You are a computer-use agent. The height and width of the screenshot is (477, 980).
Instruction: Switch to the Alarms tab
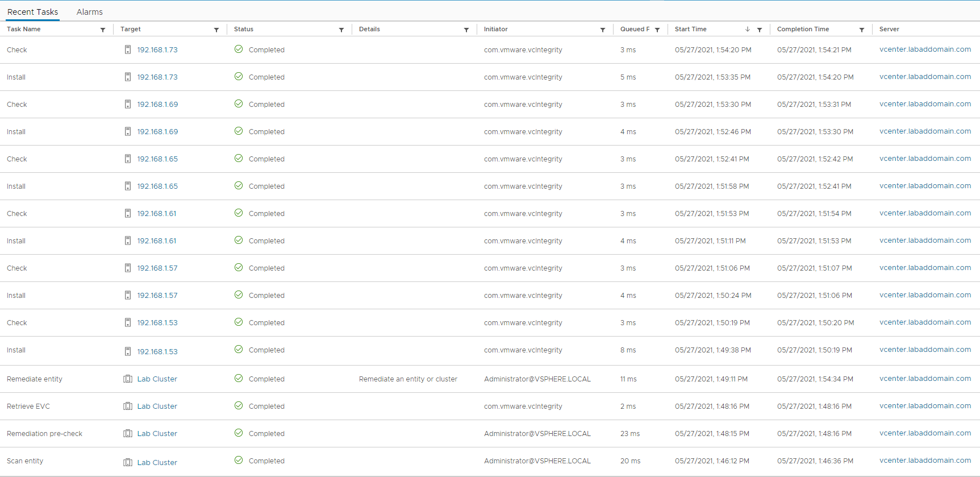(x=90, y=12)
